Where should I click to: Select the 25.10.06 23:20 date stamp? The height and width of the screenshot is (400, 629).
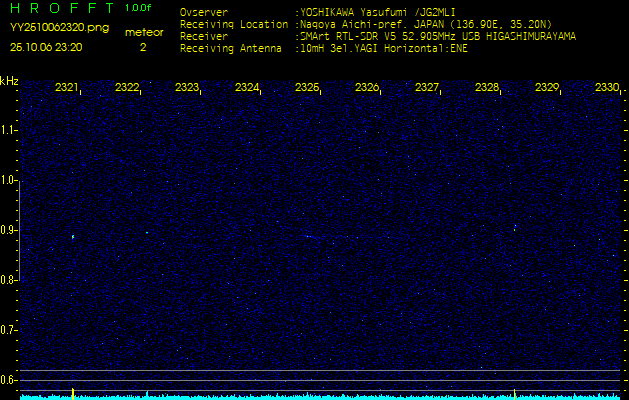(x=46, y=47)
